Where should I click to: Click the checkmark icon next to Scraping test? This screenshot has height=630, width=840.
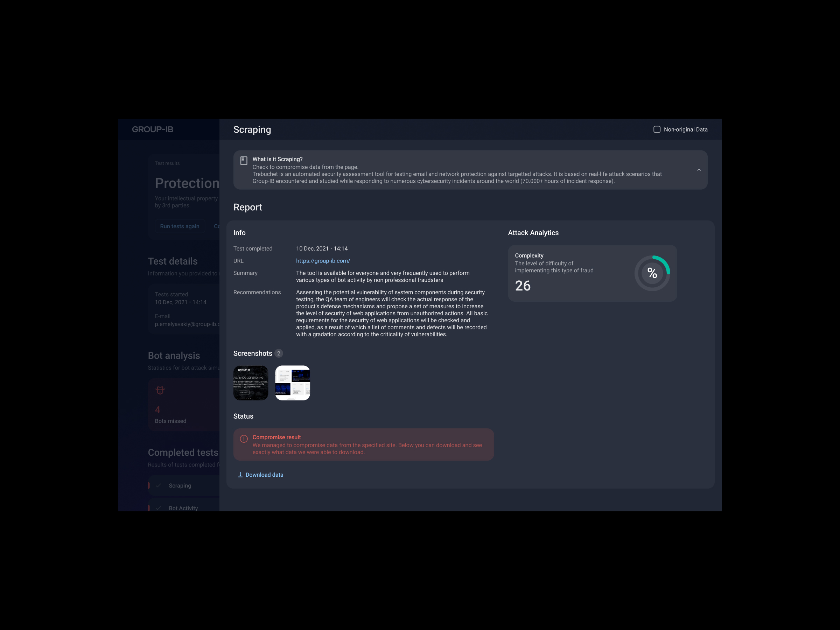[159, 485]
